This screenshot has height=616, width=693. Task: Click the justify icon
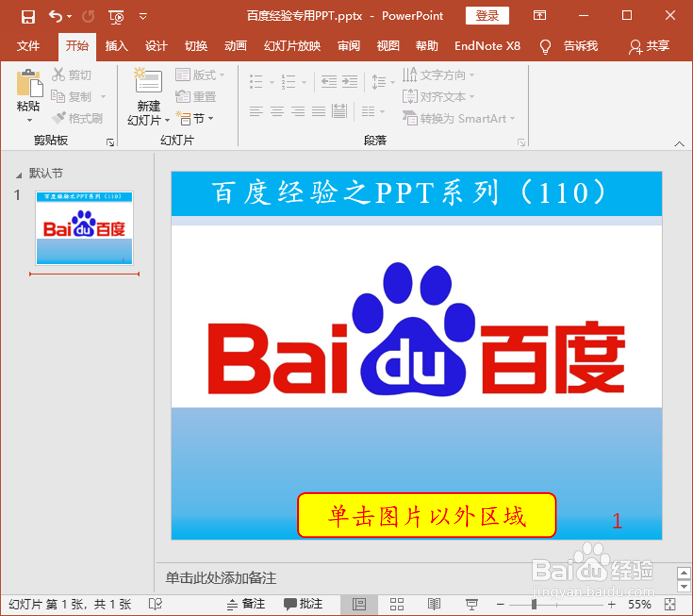(318, 111)
